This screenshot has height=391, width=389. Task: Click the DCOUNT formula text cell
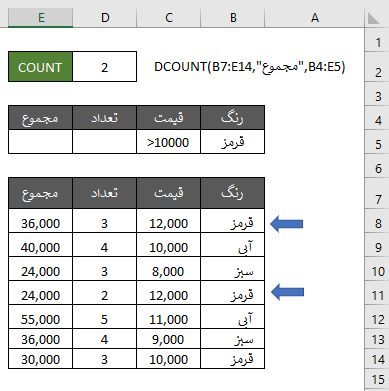tap(249, 67)
